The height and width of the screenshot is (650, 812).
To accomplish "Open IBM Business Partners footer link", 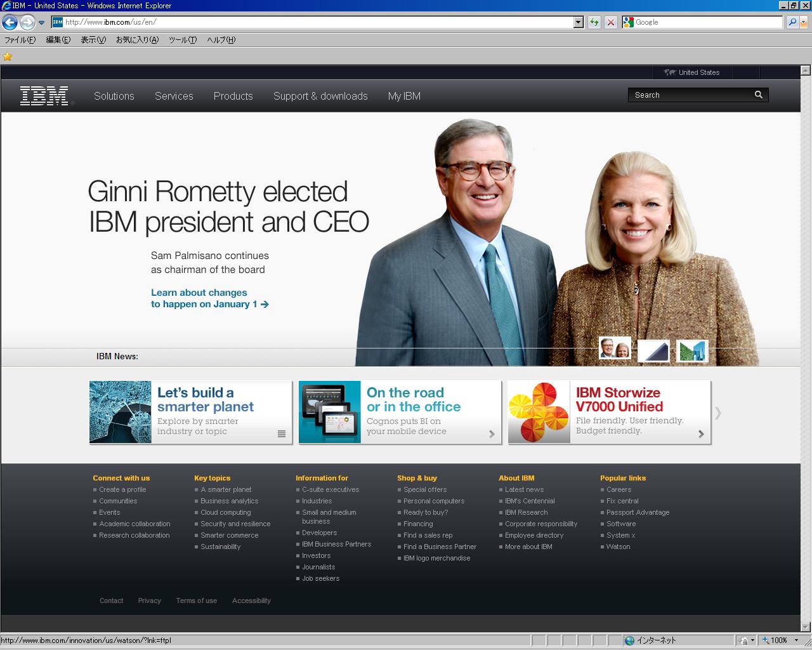I will (x=337, y=544).
